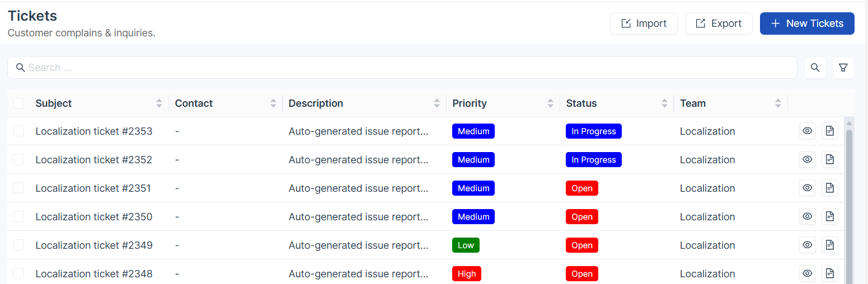Toggle the select-all checkbox in table header

[18, 103]
